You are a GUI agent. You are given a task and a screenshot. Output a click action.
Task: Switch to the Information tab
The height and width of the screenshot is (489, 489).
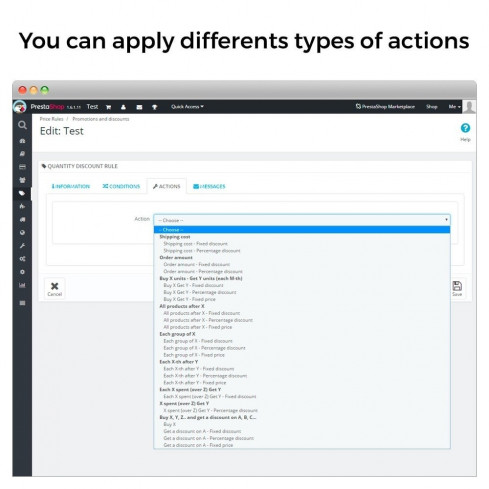click(x=71, y=186)
